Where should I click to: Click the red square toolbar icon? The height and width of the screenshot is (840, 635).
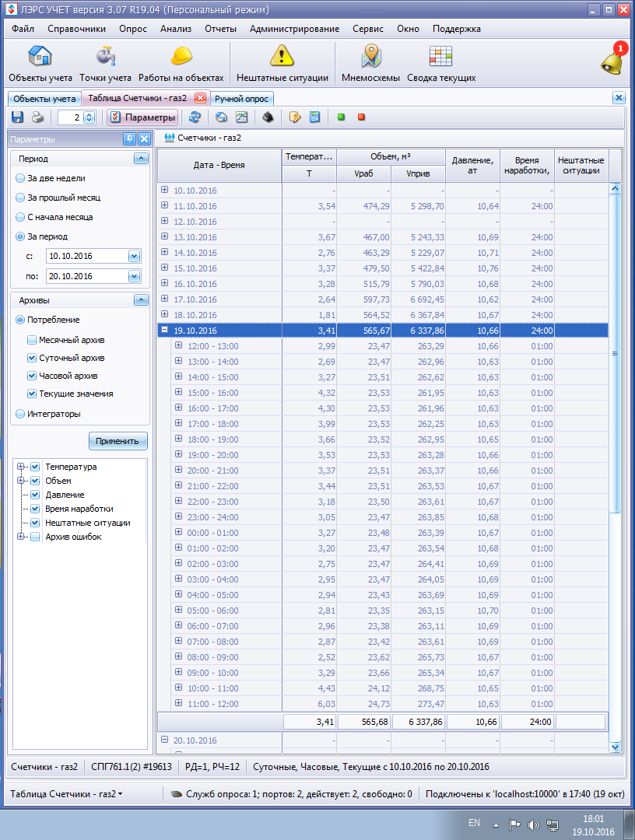tap(361, 117)
